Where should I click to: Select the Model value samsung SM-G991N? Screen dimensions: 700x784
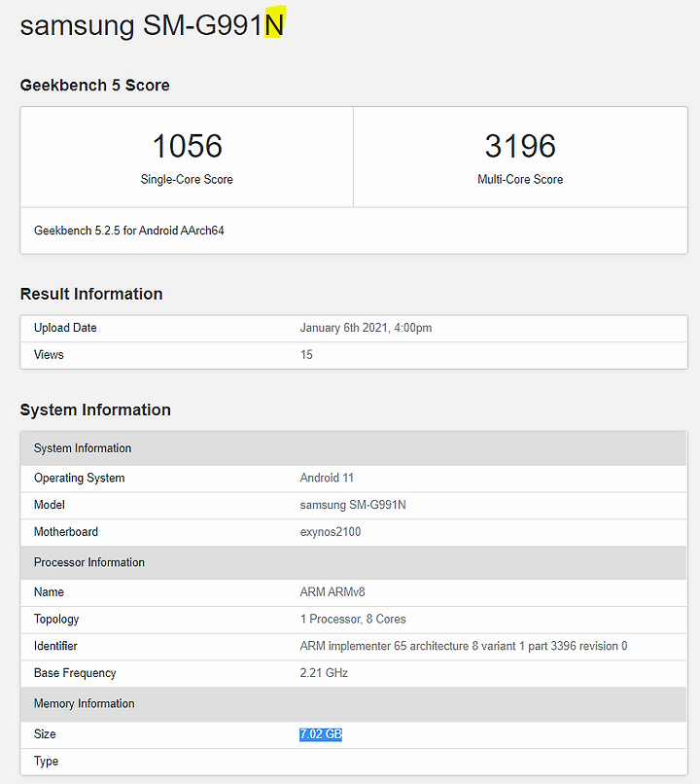(x=353, y=505)
